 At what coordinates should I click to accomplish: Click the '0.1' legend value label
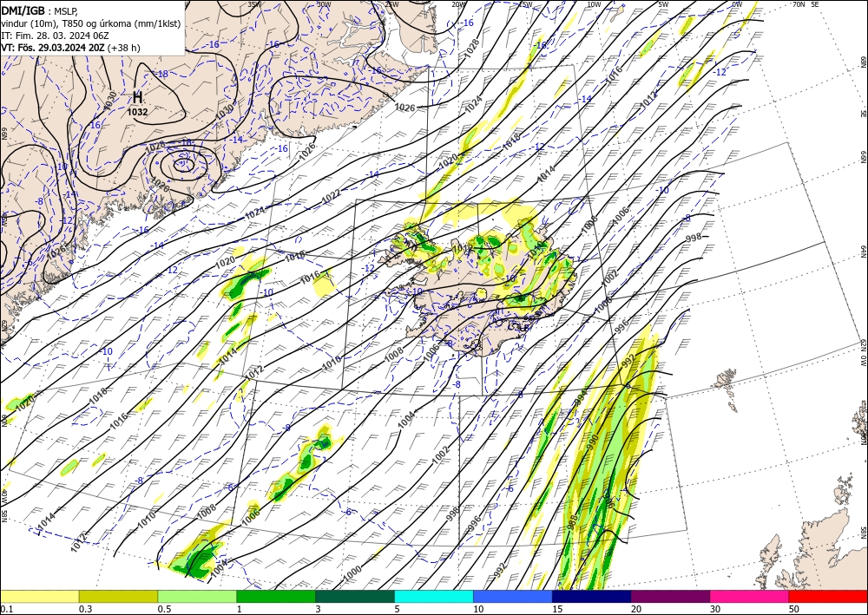[5, 609]
